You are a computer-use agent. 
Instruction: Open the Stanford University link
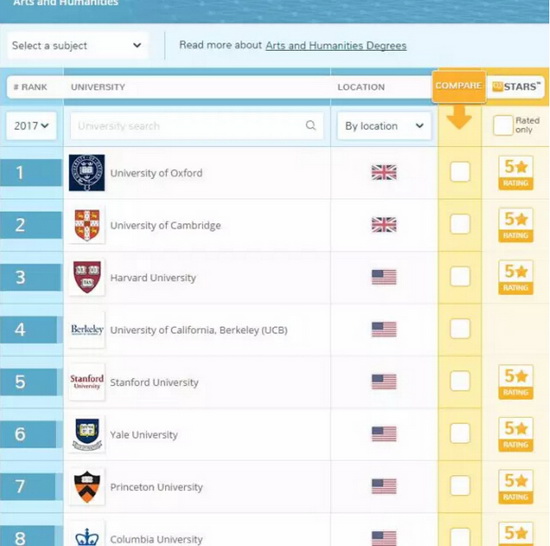pos(154,382)
